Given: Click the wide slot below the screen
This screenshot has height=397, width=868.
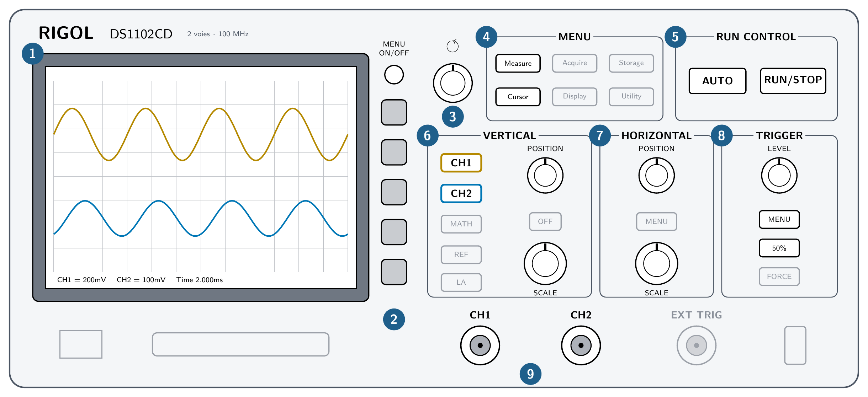Looking at the screenshot, I should click(240, 344).
